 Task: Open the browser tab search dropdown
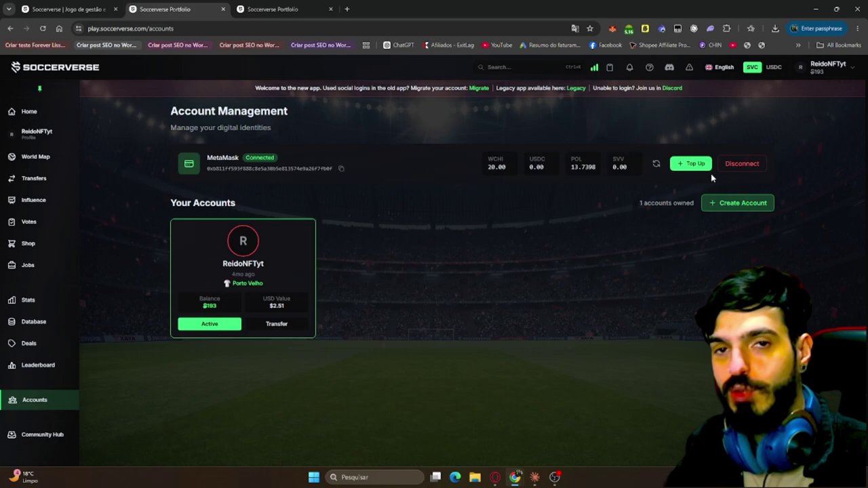(9, 9)
